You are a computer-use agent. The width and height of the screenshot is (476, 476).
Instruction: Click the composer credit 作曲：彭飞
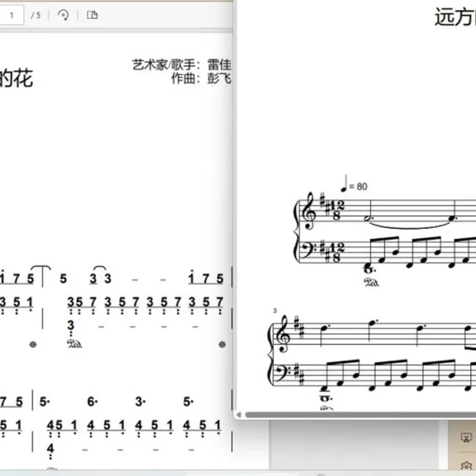tap(201, 79)
